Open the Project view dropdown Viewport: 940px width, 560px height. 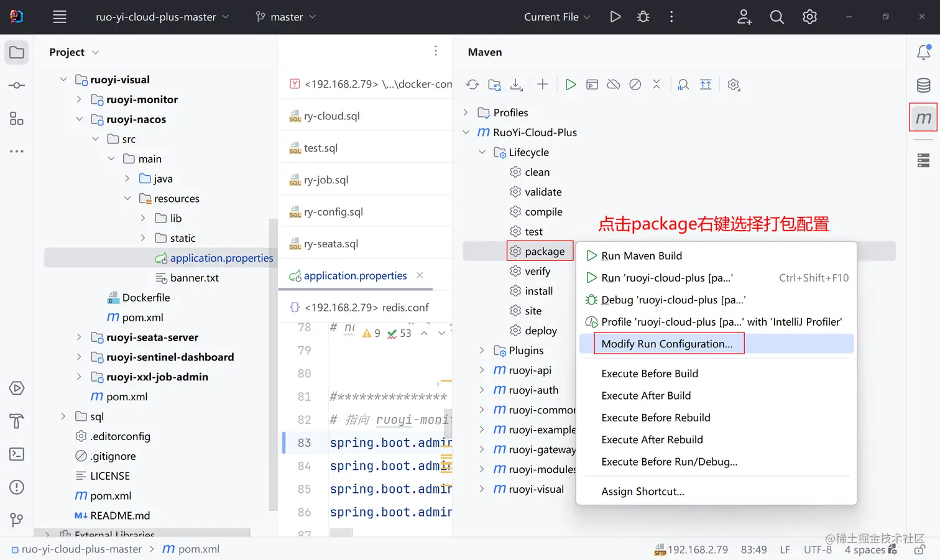click(74, 52)
